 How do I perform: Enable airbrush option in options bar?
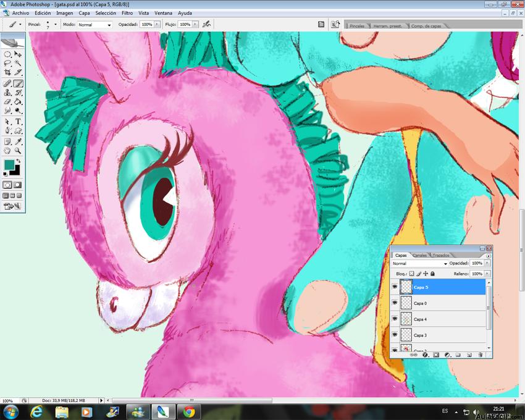(206, 24)
